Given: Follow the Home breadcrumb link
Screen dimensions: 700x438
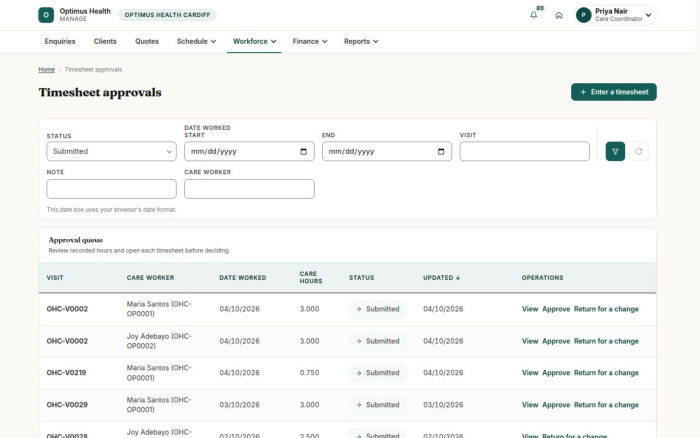Looking at the screenshot, I should coord(46,70).
